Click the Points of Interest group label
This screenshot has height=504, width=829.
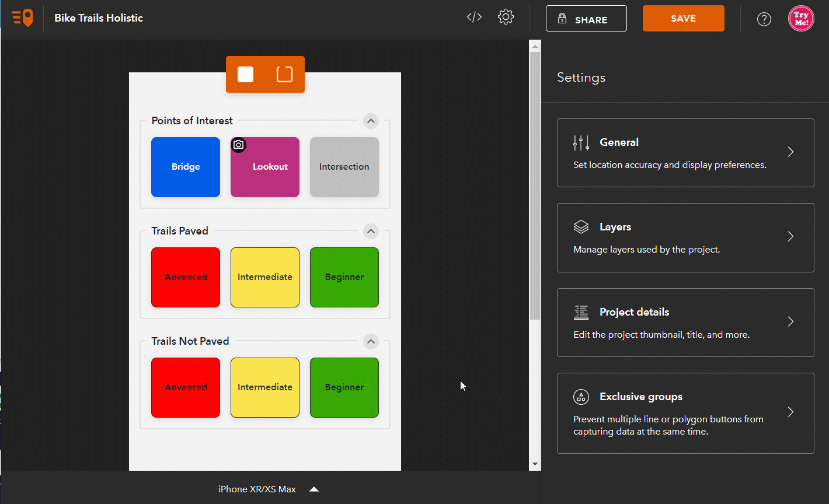pos(192,121)
